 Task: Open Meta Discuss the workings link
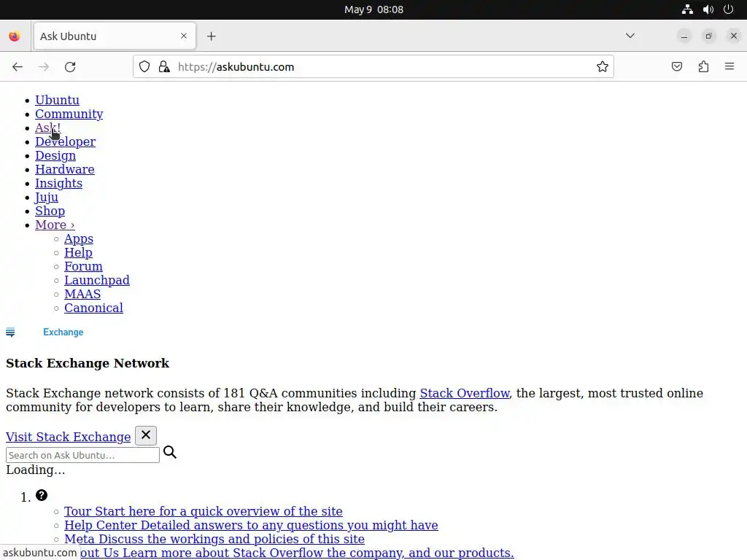click(214, 539)
